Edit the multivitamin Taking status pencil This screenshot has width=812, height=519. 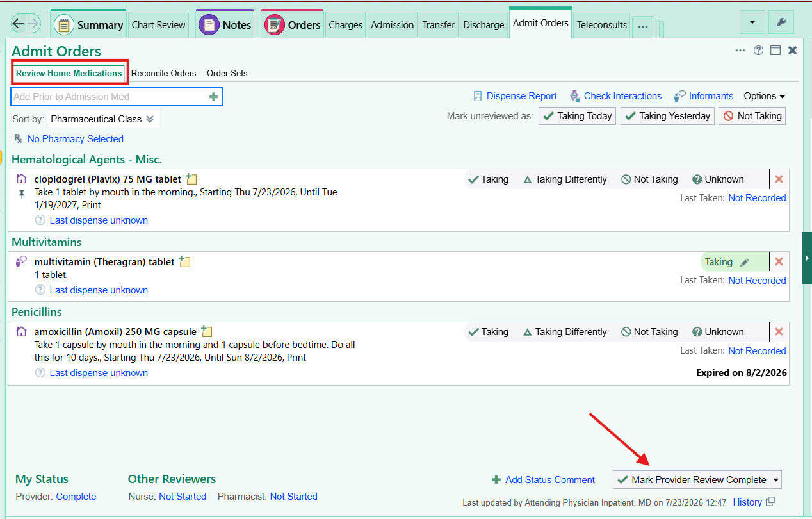(744, 262)
